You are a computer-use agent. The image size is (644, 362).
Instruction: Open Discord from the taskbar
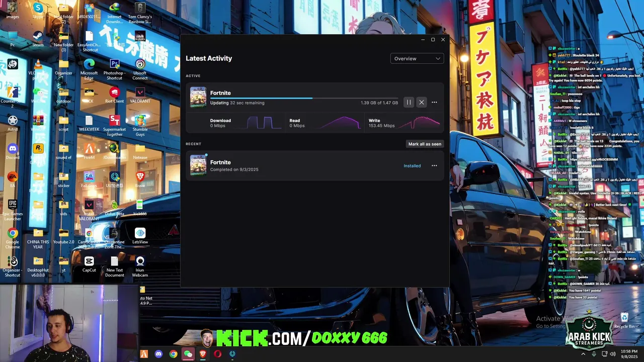[x=158, y=354]
